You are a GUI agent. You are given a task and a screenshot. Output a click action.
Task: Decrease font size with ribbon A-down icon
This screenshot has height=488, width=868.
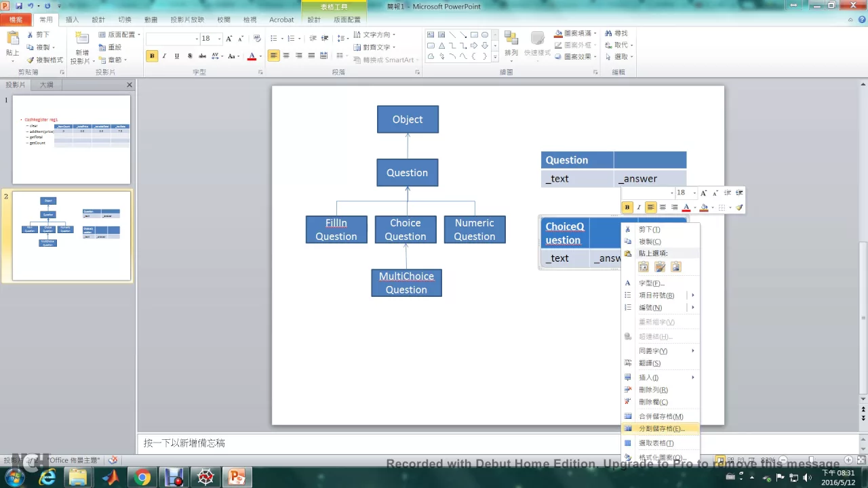tap(241, 39)
